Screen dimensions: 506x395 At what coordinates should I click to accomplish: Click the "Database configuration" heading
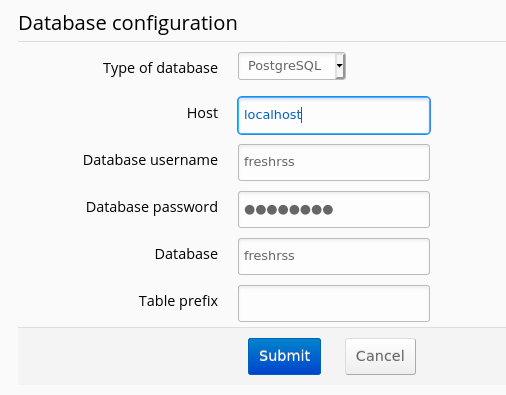pos(128,23)
